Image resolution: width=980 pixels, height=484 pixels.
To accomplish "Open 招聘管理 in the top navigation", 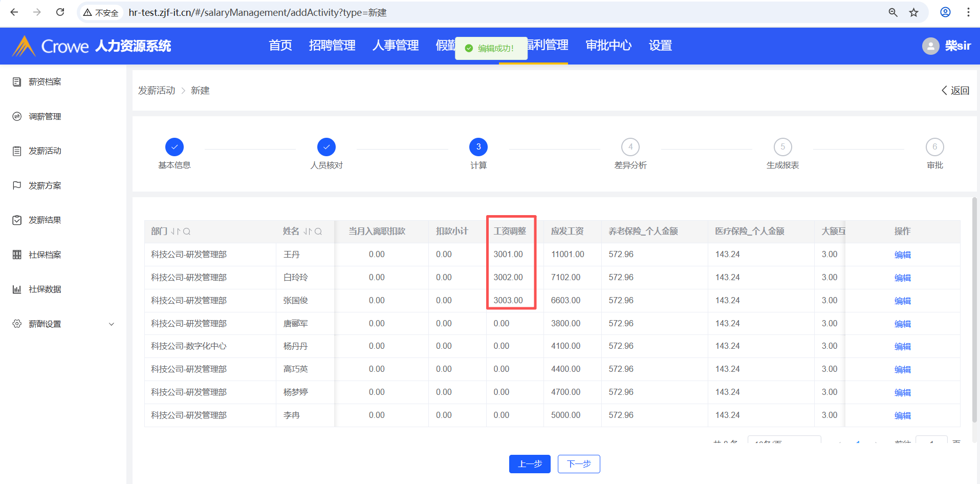I will click(332, 46).
